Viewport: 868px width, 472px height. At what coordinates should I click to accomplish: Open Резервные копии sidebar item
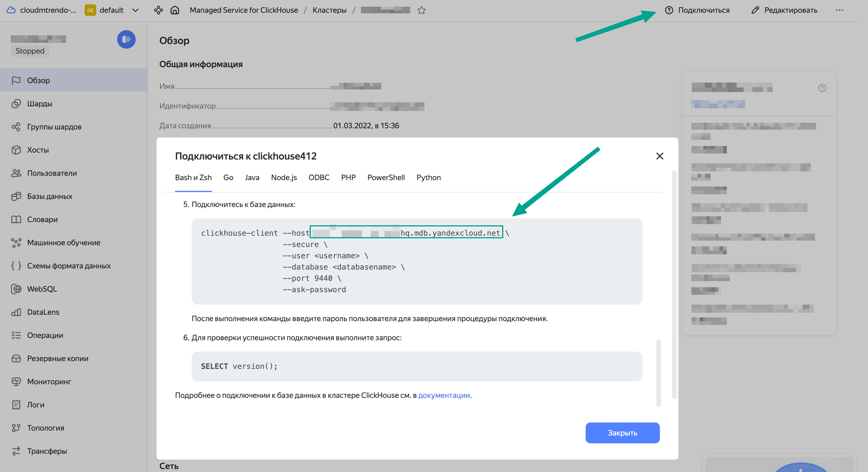tap(58, 358)
